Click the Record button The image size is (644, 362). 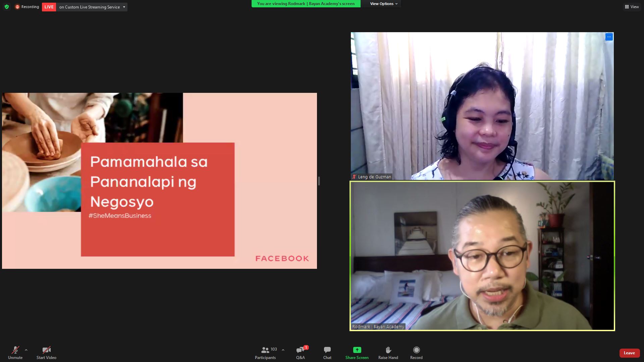(x=416, y=353)
